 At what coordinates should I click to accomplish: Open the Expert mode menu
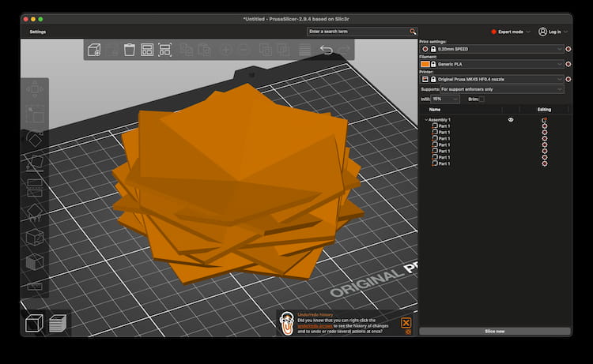point(511,32)
